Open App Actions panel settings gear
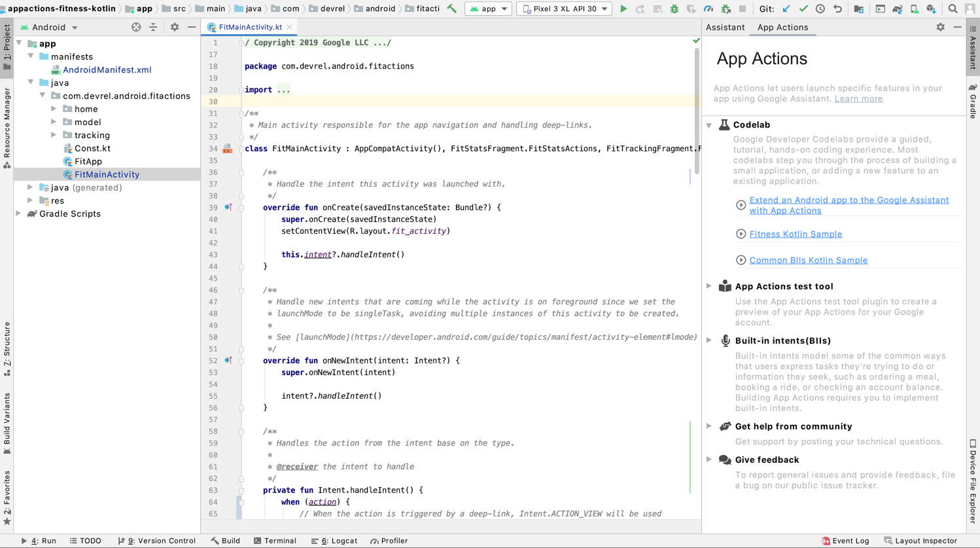Image resolution: width=980 pixels, height=548 pixels. pos(940,27)
